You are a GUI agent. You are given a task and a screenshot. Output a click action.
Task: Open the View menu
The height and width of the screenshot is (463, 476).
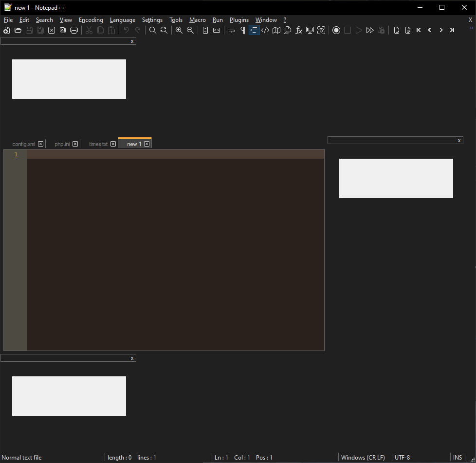66,20
